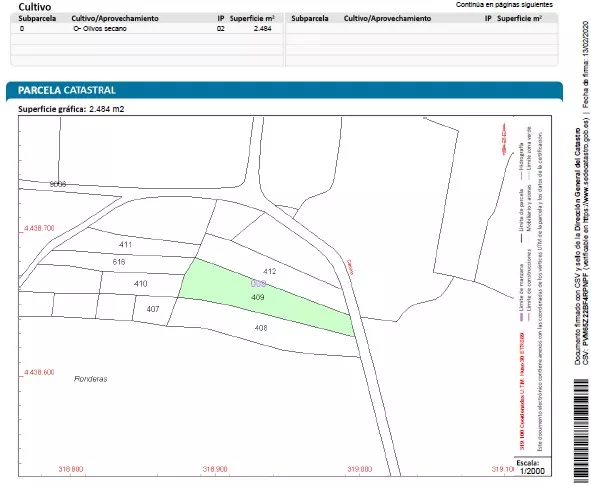Click the Ronderas place name label
The width and height of the screenshot is (591, 486).
pyautogui.click(x=90, y=379)
